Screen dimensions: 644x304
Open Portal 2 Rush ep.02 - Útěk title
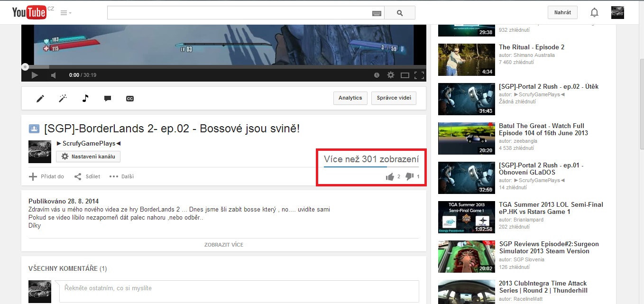549,86
